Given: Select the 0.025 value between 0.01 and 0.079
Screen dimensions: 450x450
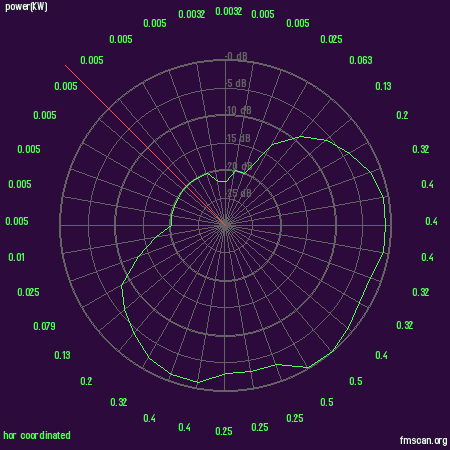Looking at the screenshot, I should (x=28, y=292).
